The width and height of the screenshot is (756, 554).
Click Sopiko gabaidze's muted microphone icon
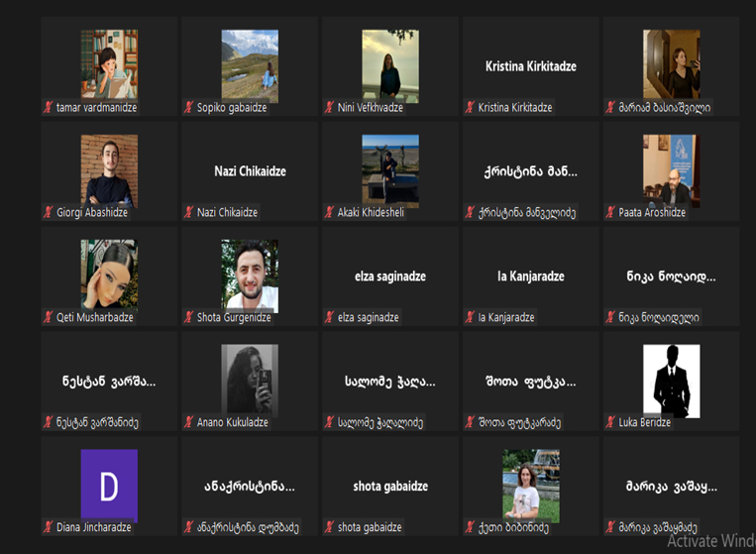tap(188, 108)
